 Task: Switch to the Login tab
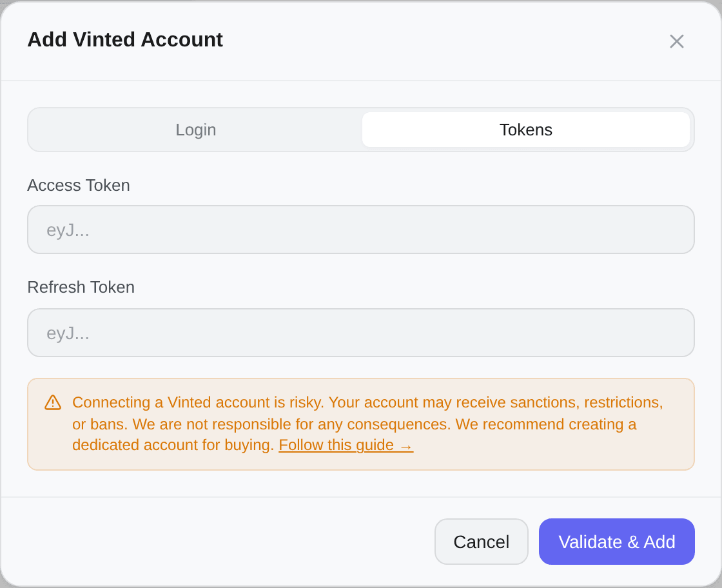pyautogui.click(x=196, y=130)
